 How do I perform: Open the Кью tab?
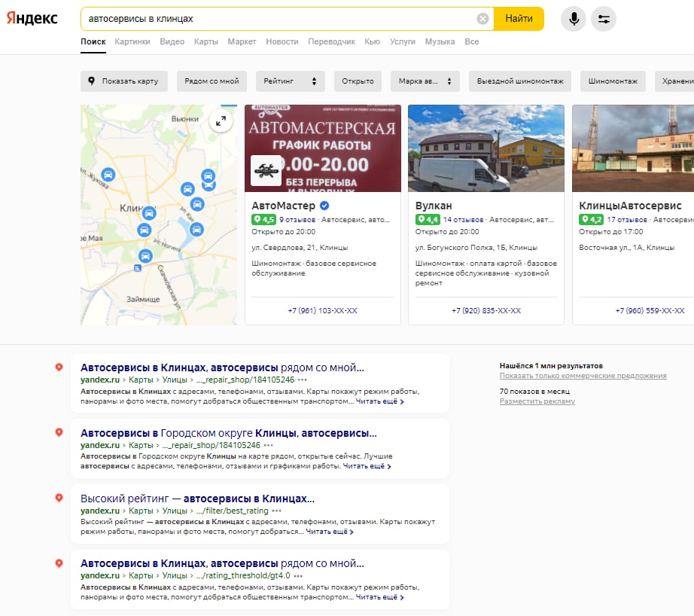pos(373,41)
